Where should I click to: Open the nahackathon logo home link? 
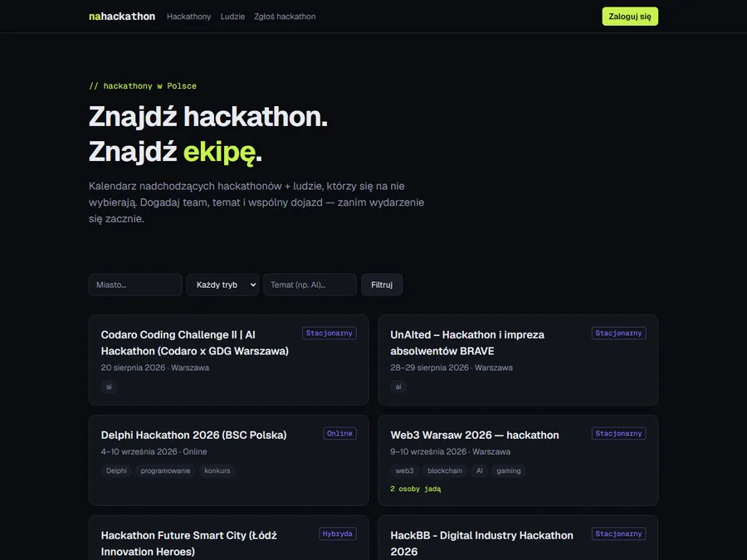[x=122, y=17]
